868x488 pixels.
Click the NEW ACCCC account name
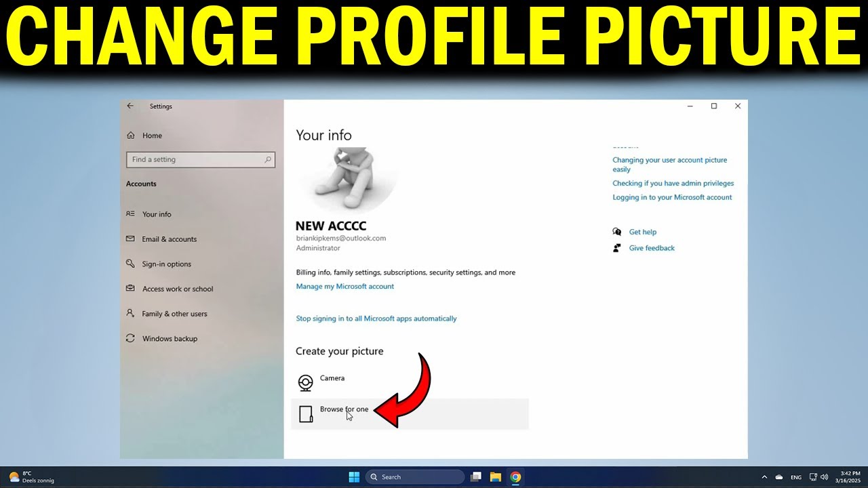[331, 226]
